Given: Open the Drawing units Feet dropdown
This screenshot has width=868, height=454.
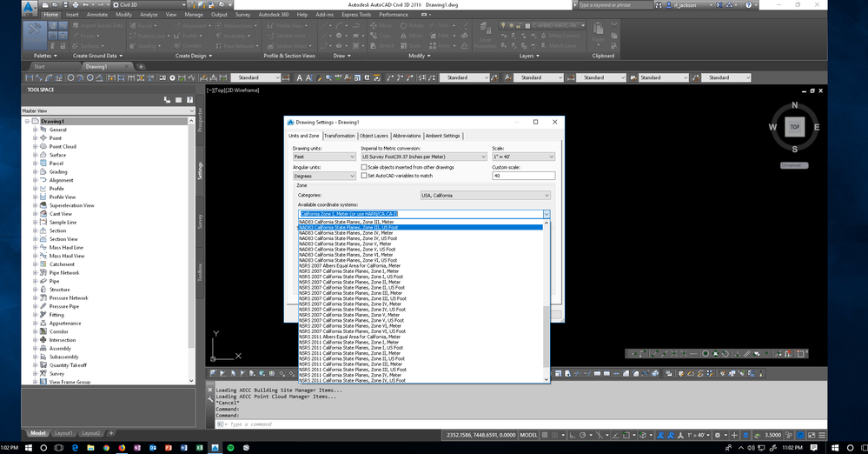Looking at the screenshot, I should (324, 157).
